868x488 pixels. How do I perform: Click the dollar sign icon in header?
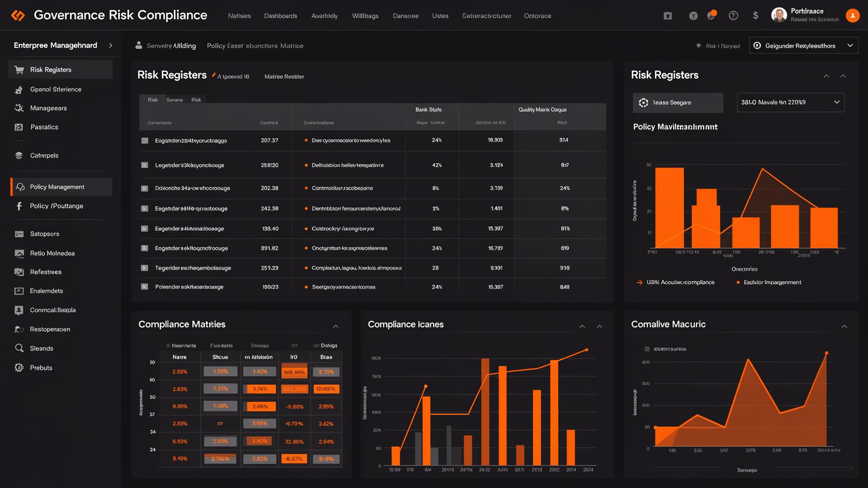[755, 16]
